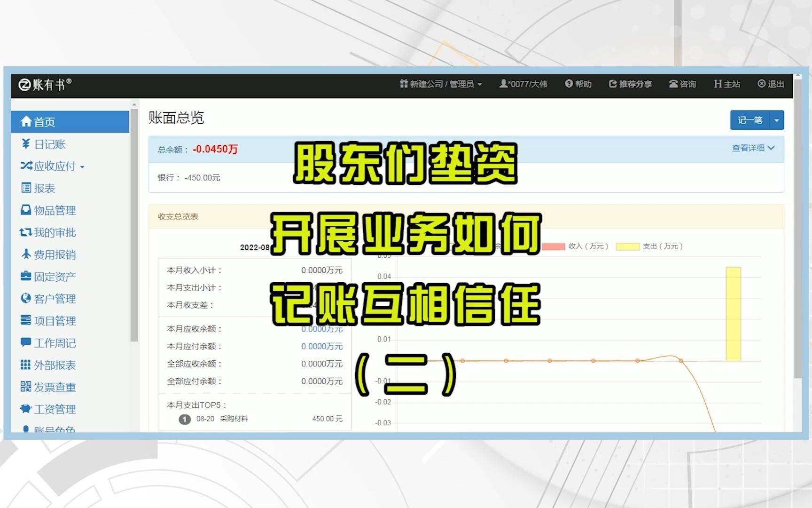Click the H 主站 icon
The height and width of the screenshot is (508, 812).
(x=718, y=84)
